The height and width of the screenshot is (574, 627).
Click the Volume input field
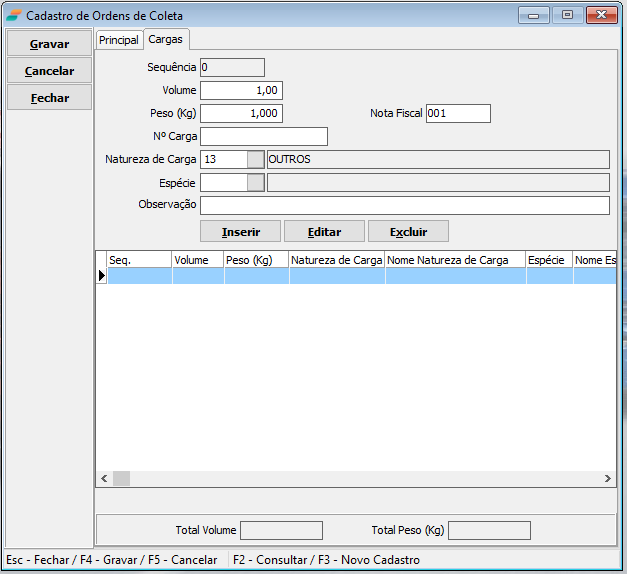pyautogui.click(x=241, y=90)
